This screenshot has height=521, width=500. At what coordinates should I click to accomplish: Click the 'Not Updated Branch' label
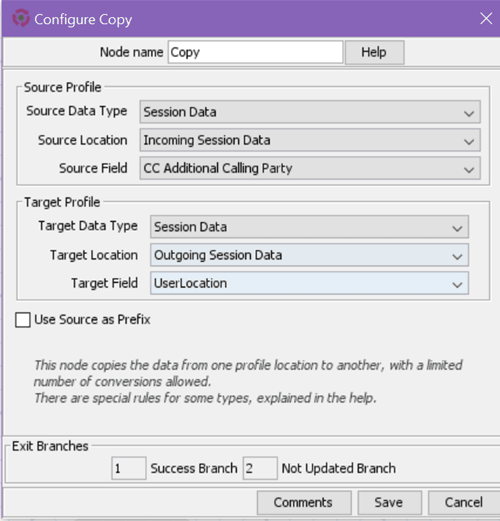click(x=339, y=468)
